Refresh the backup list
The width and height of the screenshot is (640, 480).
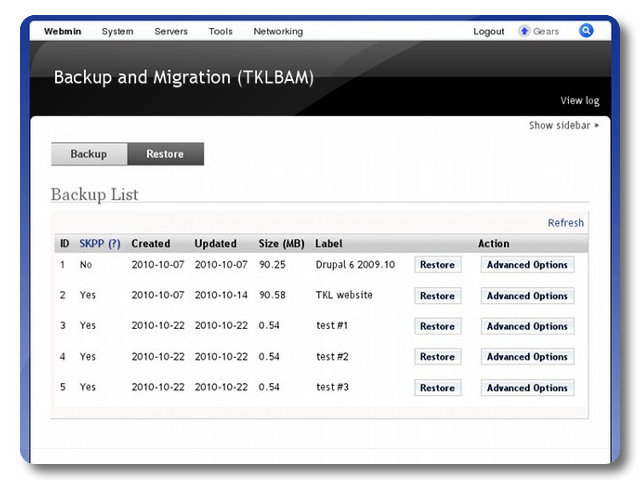[x=565, y=223]
